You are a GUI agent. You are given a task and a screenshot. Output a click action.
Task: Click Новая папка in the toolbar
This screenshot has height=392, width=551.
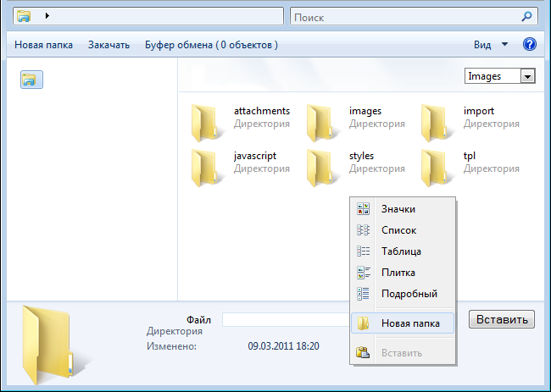point(43,45)
